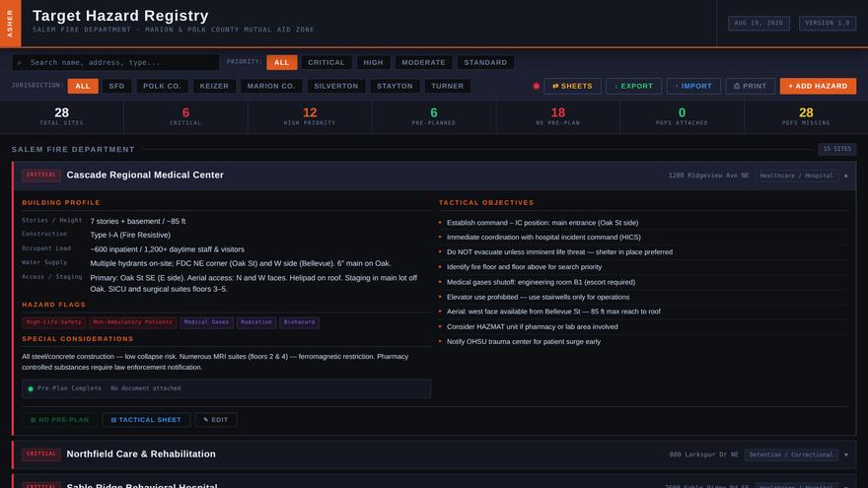This screenshot has height=488, width=868.
Task: Click the 0 PDFs Attached stat
Action: pos(682,116)
